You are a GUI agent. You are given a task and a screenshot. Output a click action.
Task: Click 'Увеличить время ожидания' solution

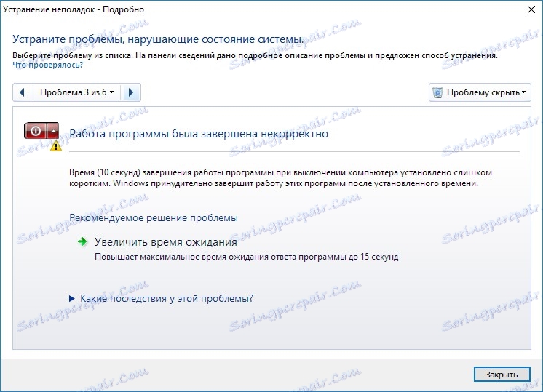pyautogui.click(x=166, y=242)
